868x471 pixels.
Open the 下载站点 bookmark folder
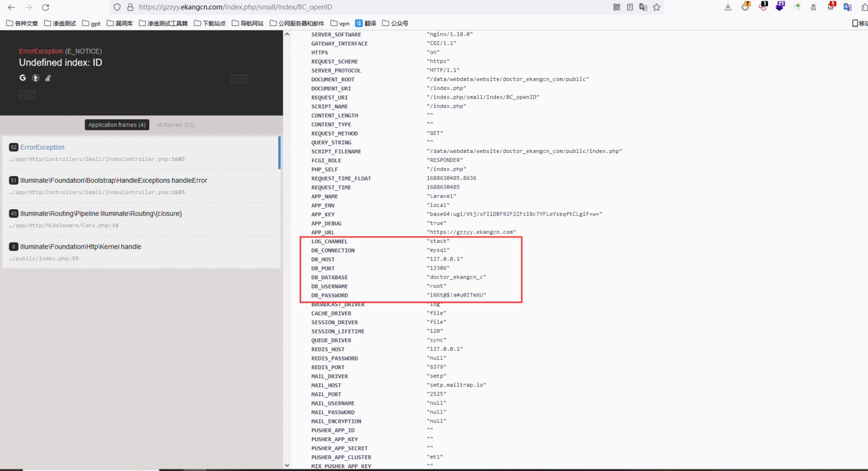coord(210,23)
